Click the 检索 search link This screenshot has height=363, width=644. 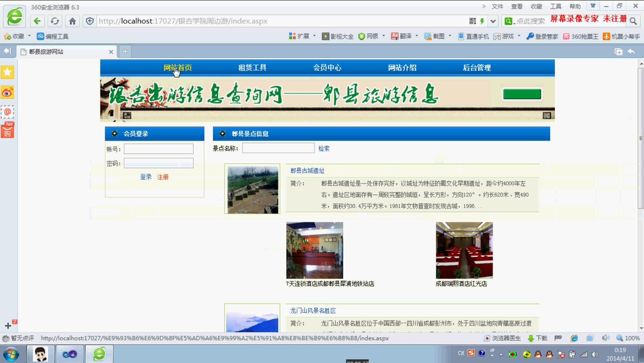324,148
